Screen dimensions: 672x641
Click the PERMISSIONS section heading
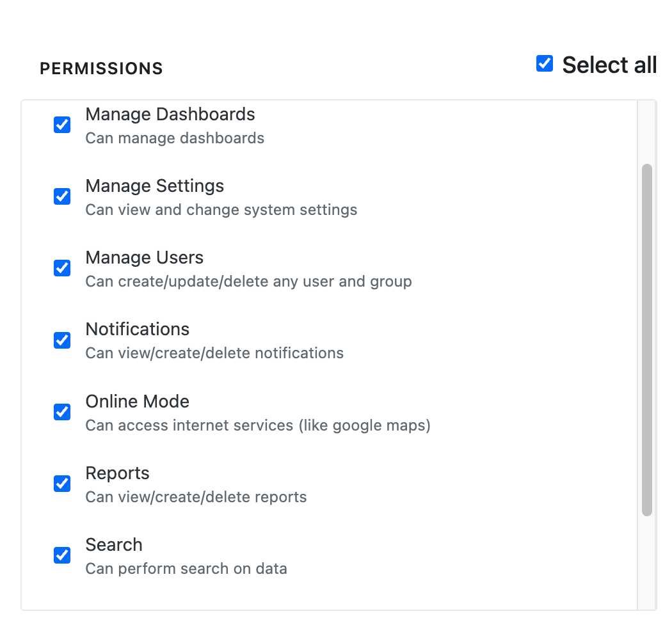101,68
